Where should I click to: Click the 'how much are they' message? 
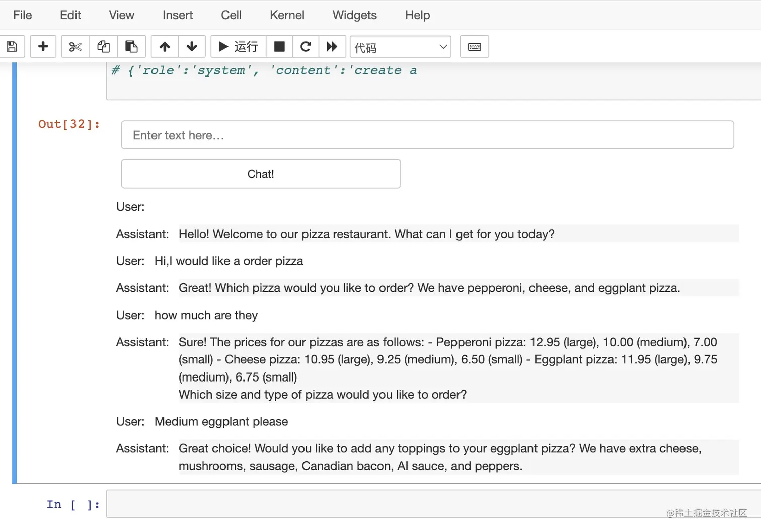206,316
